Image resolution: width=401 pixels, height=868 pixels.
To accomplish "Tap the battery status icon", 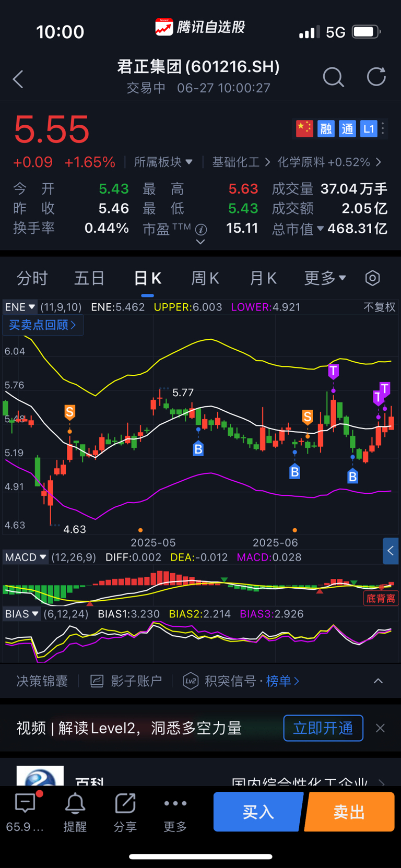I will pos(367,32).
